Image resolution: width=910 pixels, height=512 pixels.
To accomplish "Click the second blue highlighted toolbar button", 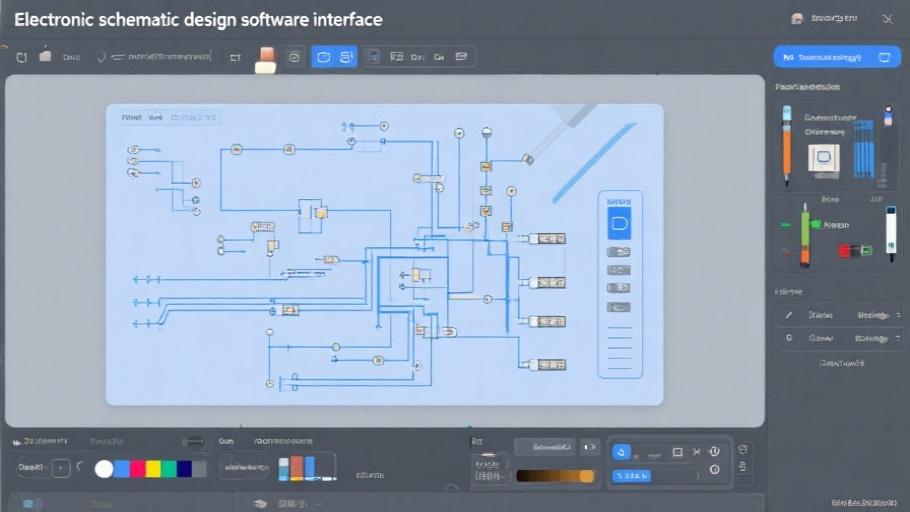I will coord(346,58).
